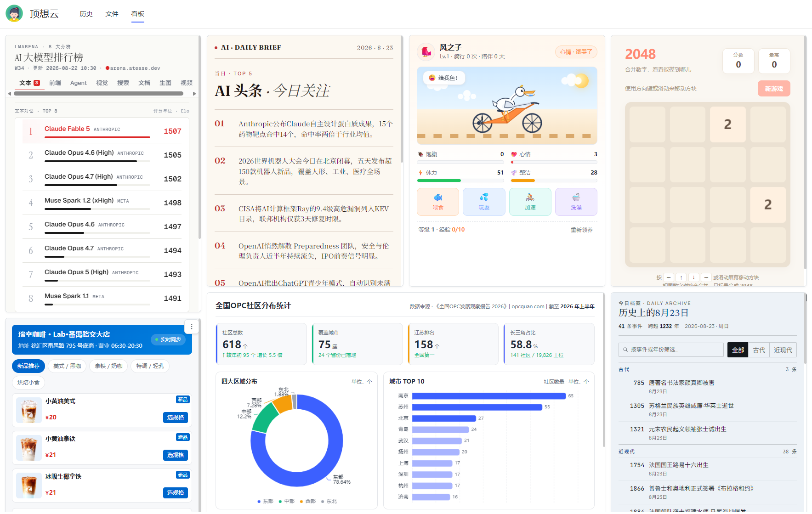Image resolution: width=812 pixels, height=514 pixels.
Task: Click the event search magnifier icon
Action: [625, 350]
